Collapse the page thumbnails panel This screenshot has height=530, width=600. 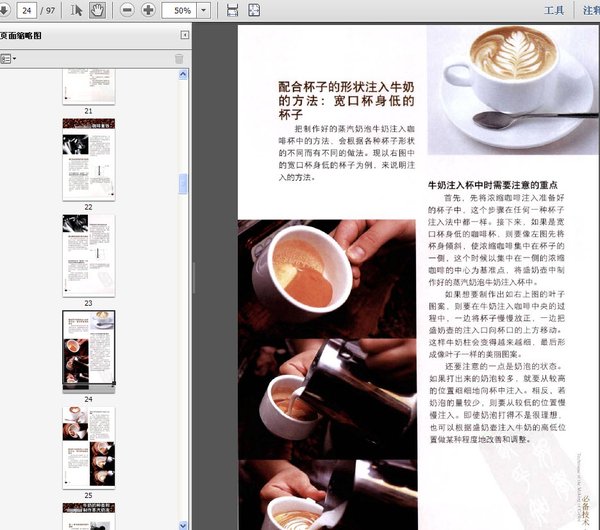click(184, 35)
